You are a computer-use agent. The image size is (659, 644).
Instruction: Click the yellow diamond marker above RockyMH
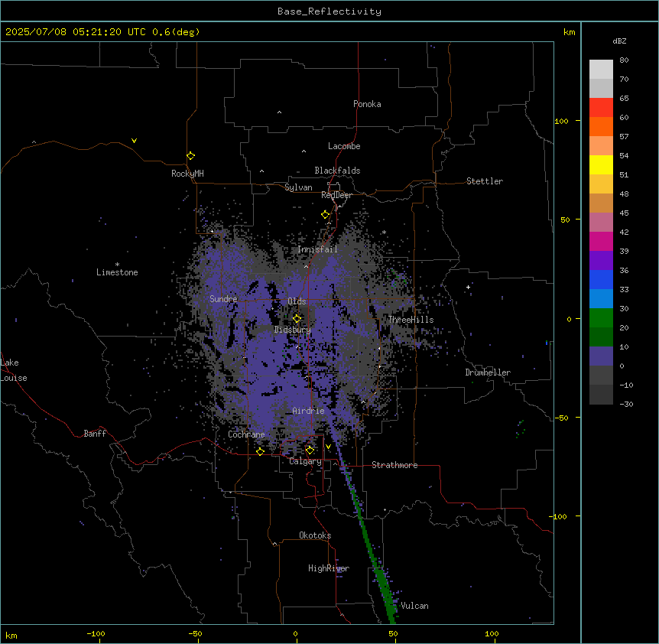(x=190, y=155)
